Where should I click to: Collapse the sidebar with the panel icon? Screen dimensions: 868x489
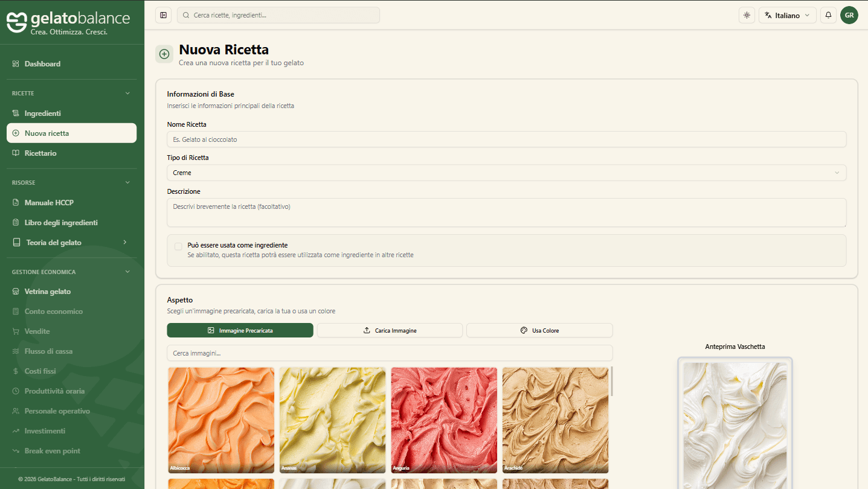tap(163, 15)
